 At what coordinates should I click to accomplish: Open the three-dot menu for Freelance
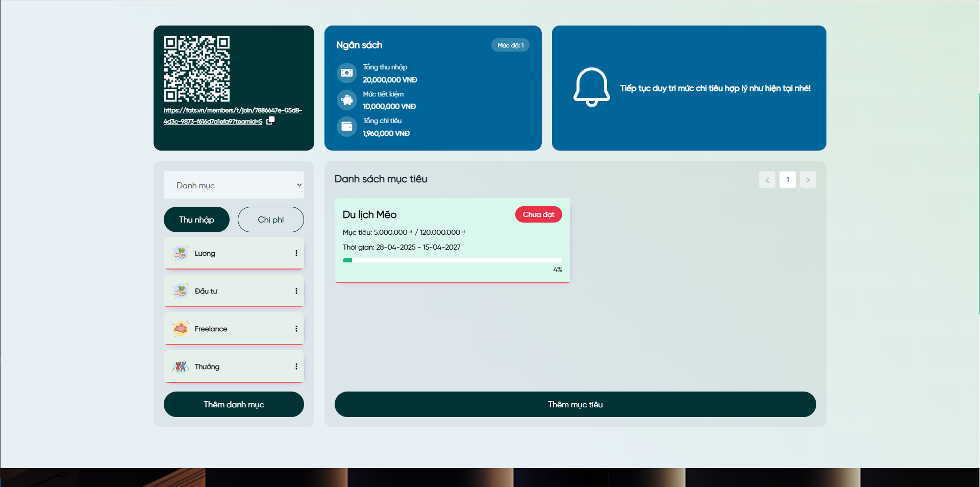pyautogui.click(x=296, y=329)
